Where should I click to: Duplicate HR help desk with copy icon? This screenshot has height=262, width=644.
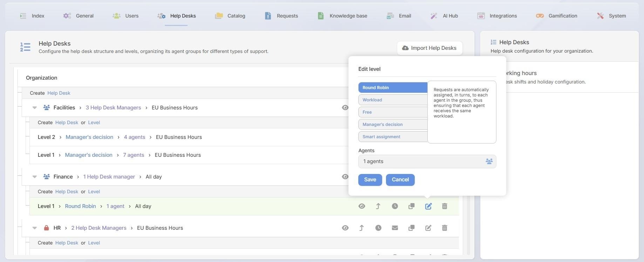[412, 228]
